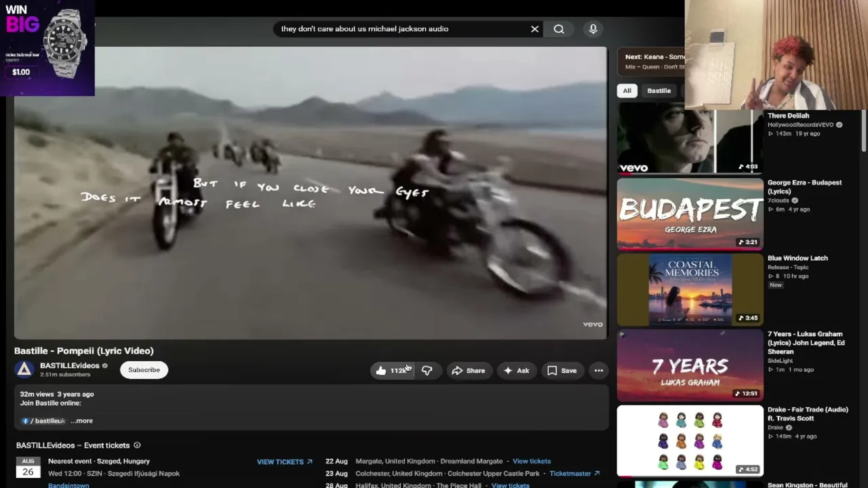Click 'Colchester Upper Castle Park' event row text
This screenshot has width=868, height=488.
coord(448,474)
